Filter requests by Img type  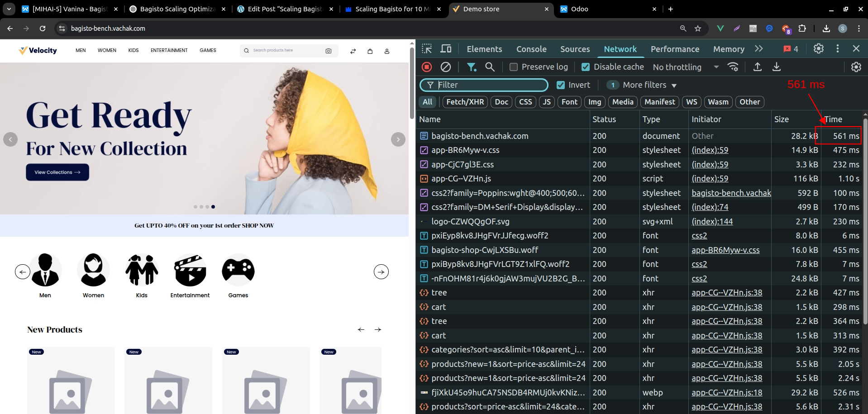click(x=595, y=102)
